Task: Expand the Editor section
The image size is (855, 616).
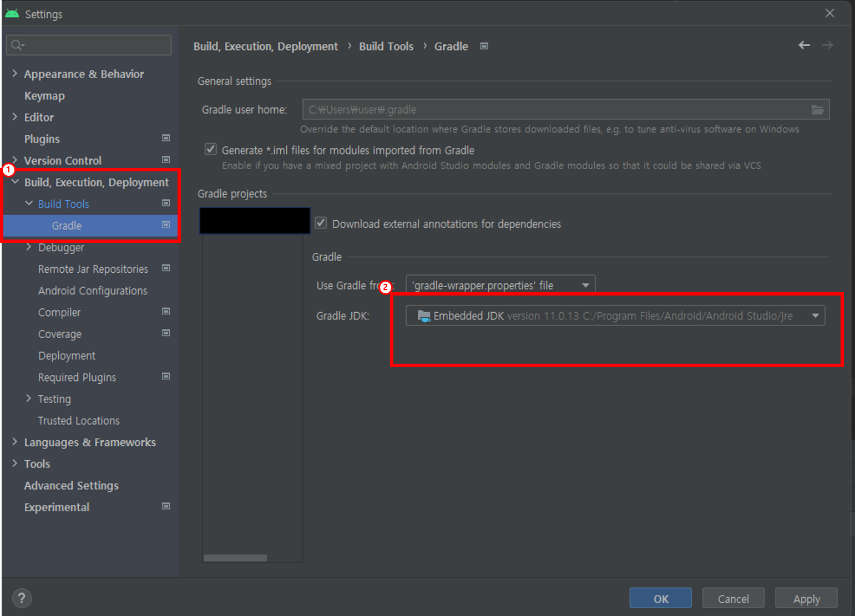Action: [15, 116]
